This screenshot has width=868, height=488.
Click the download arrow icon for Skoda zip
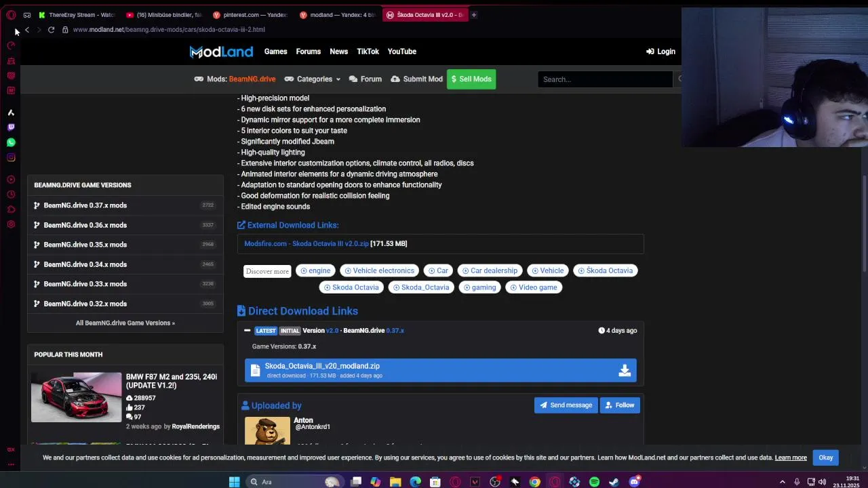625,370
